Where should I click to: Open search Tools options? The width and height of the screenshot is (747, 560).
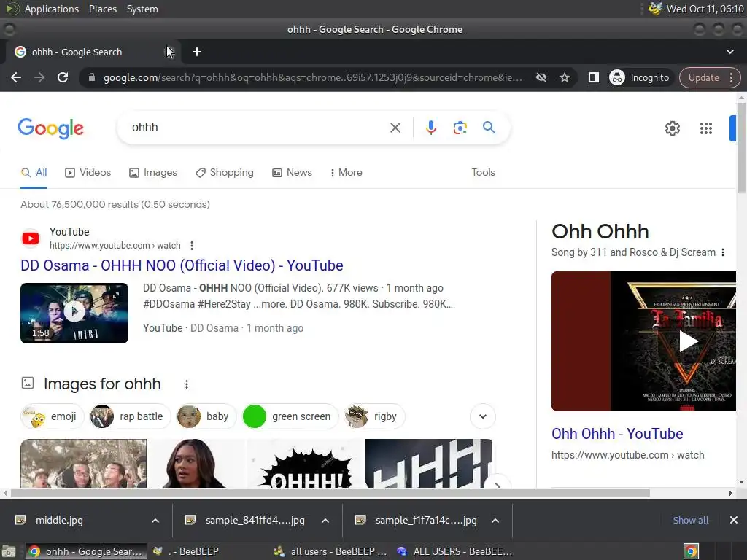(x=483, y=172)
